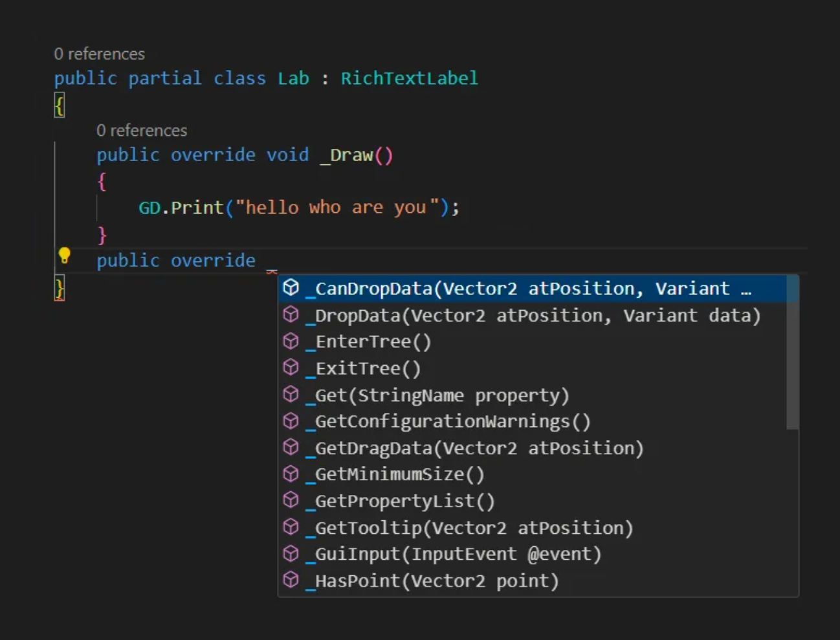Select _GuiInput(InputEvent @event) completion

coord(533,554)
